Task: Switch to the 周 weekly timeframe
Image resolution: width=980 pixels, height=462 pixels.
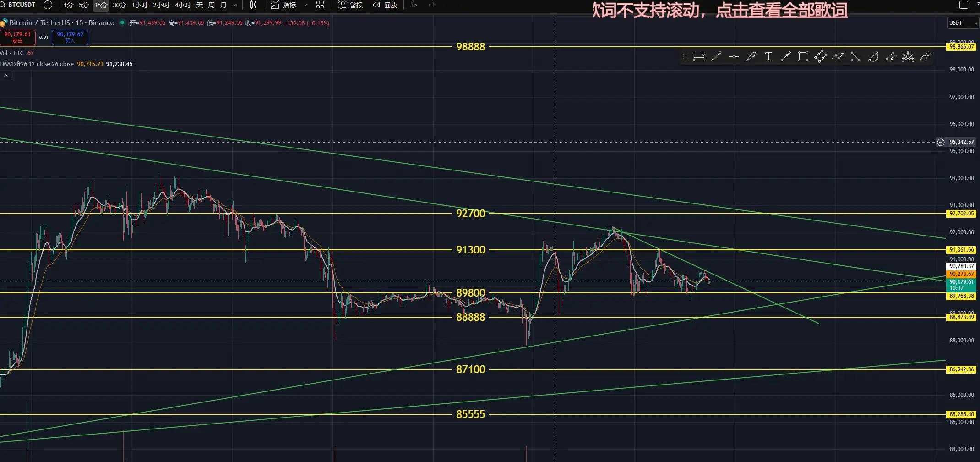Action: click(212, 5)
